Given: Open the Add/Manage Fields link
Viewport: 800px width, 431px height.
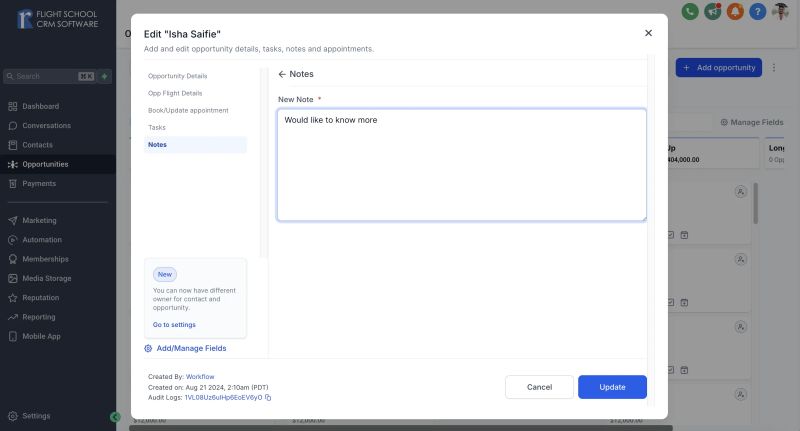Looking at the screenshot, I should tap(191, 348).
